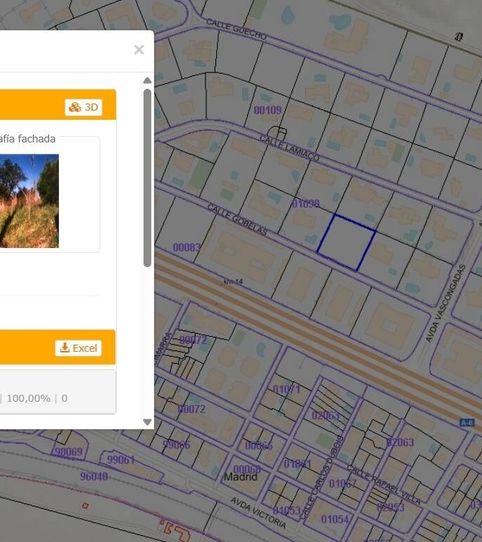The height and width of the screenshot is (542, 482).
Task: Click the A-8 highway shield marker
Action: tap(467, 422)
